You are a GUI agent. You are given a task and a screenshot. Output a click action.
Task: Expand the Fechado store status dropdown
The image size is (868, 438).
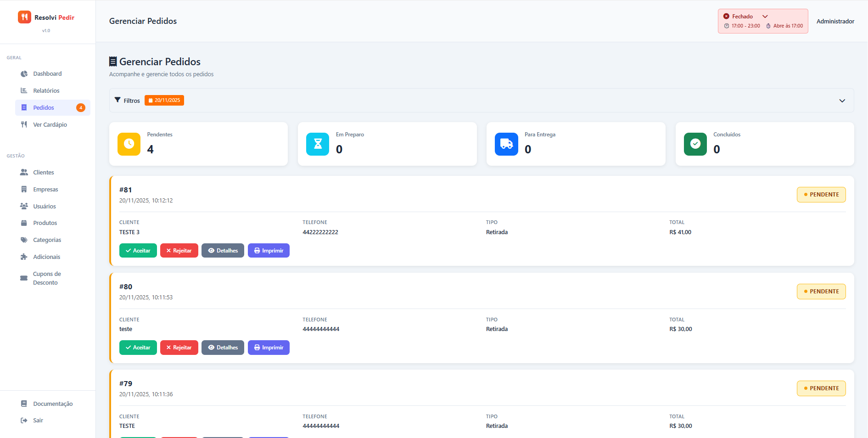(765, 16)
